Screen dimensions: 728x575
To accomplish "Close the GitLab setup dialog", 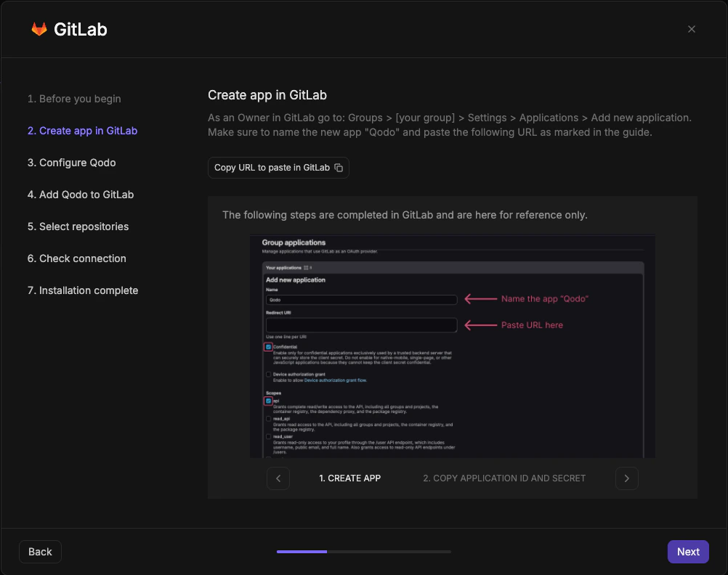I will click(692, 29).
